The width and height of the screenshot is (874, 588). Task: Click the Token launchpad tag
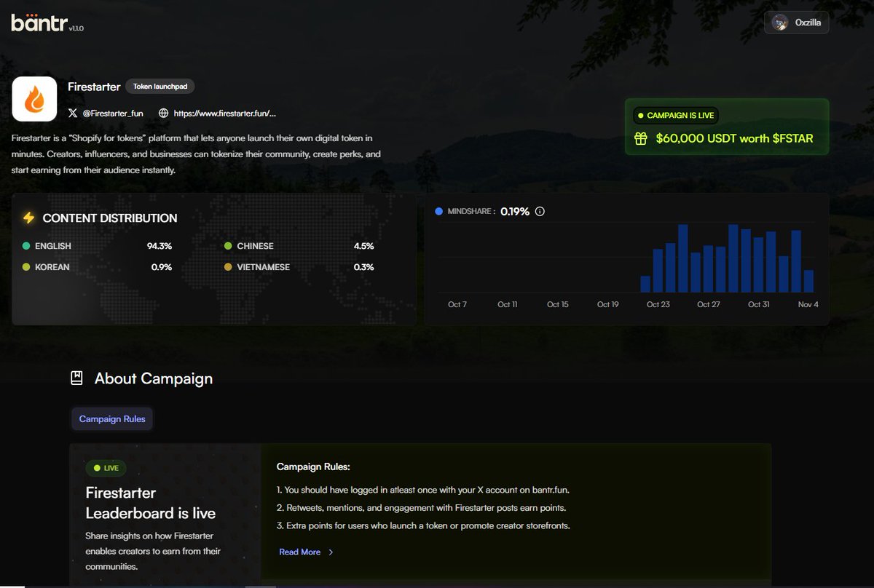click(160, 87)
